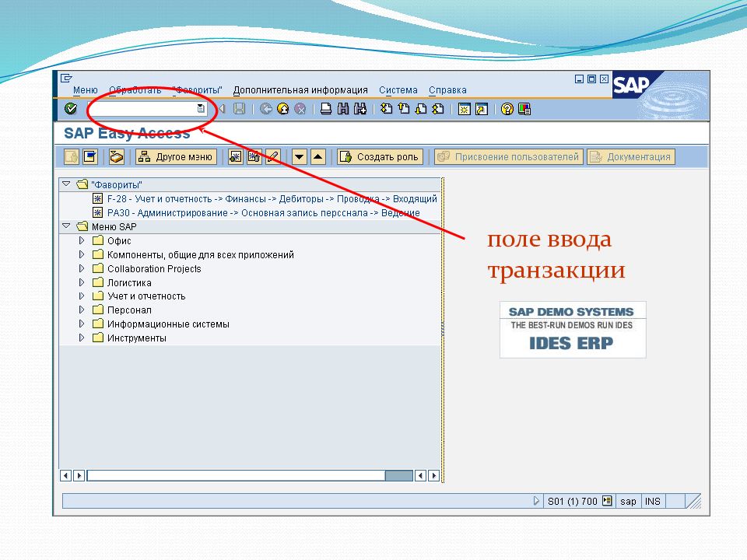Image resolution: width=747 pixels, height=560 pixels.
Task: Click the Change Favorites pencil icon
Action: [272, 156]
